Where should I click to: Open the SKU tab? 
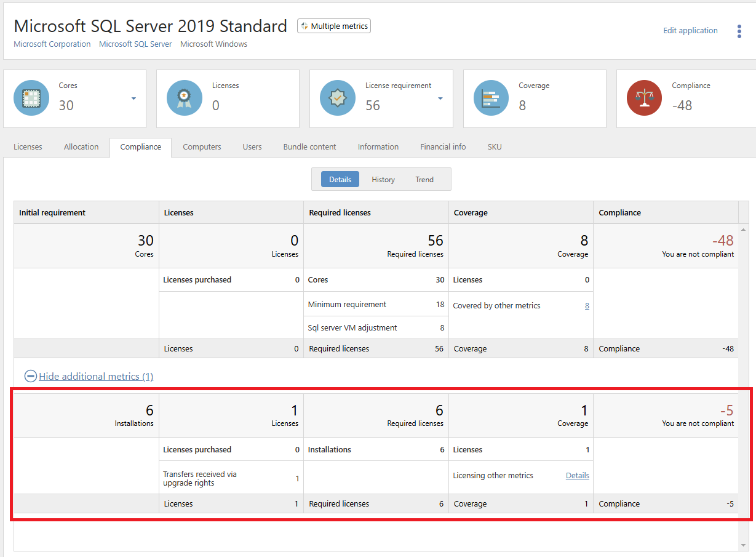coord(495,147)
